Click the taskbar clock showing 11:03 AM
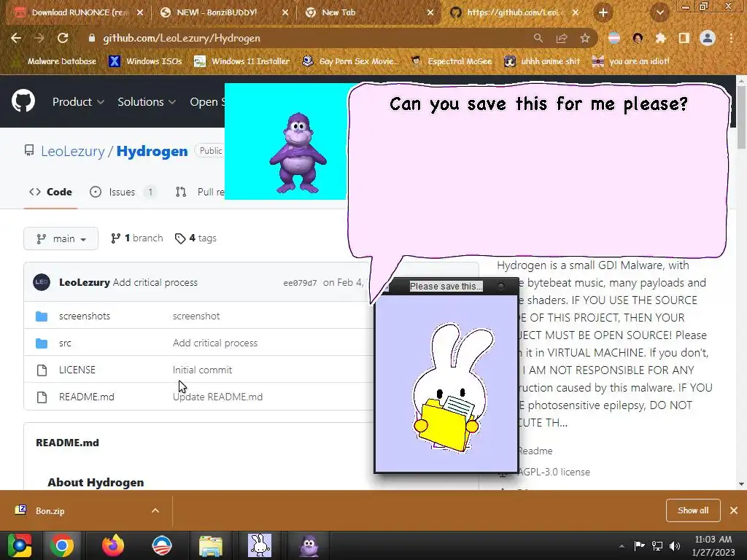 [713, 545]
